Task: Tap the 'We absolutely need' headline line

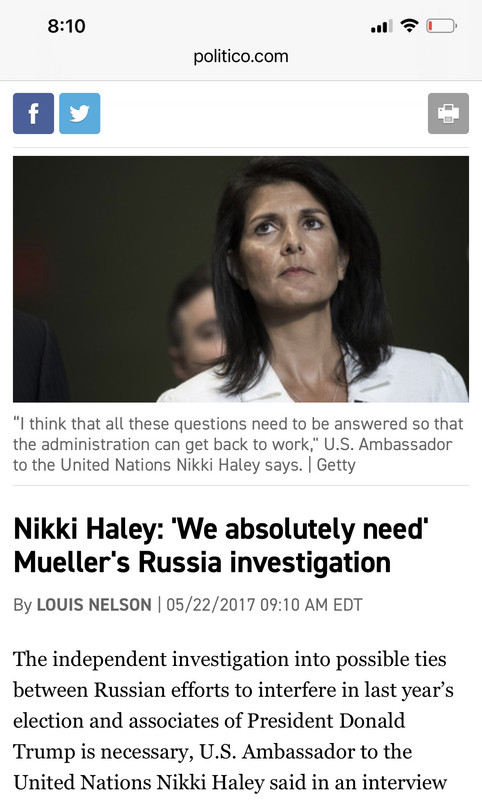Action: click(x=220, y=529)
